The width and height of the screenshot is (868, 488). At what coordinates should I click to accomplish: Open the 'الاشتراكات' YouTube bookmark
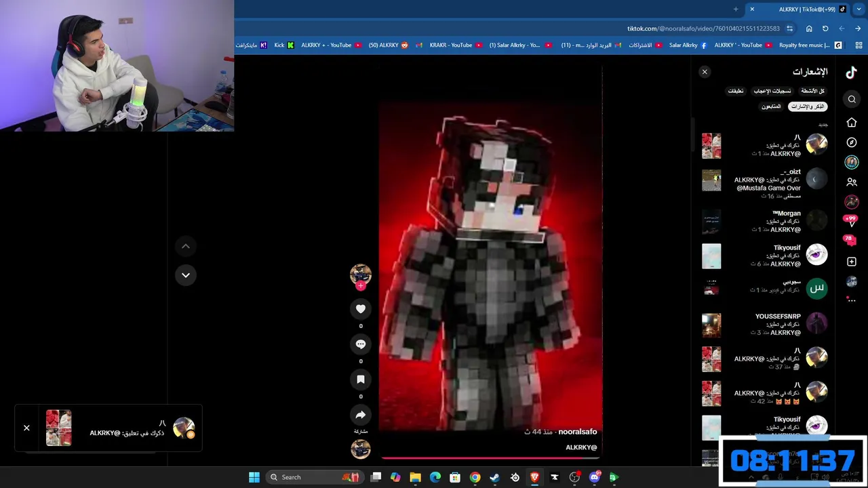click(x=646, y=45)
